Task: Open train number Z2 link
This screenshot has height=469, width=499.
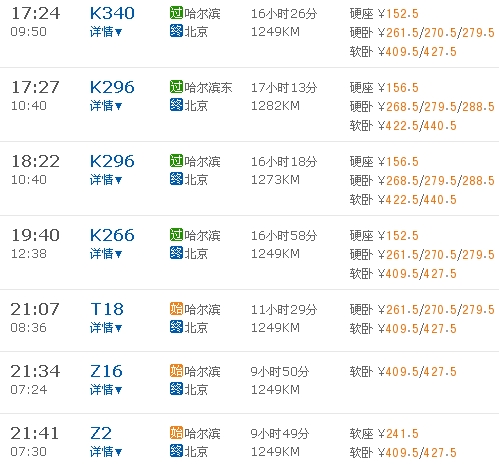Action: point(101,433)
